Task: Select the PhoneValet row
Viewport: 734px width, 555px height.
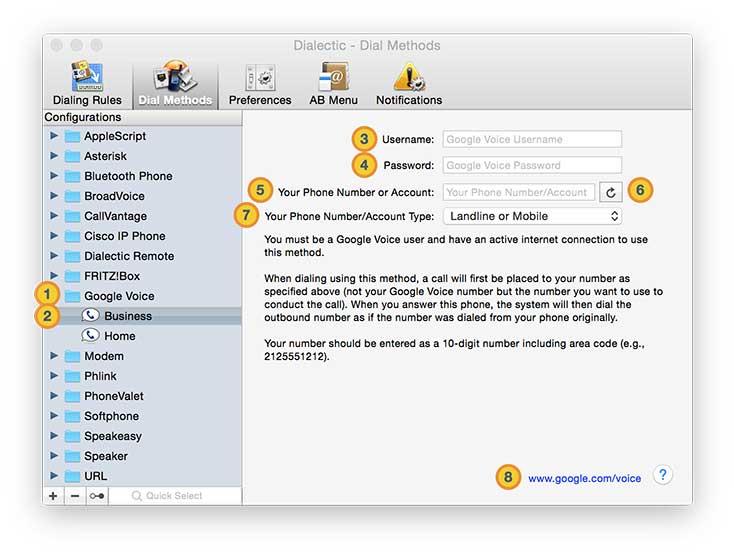Action: tap(142, 396)
